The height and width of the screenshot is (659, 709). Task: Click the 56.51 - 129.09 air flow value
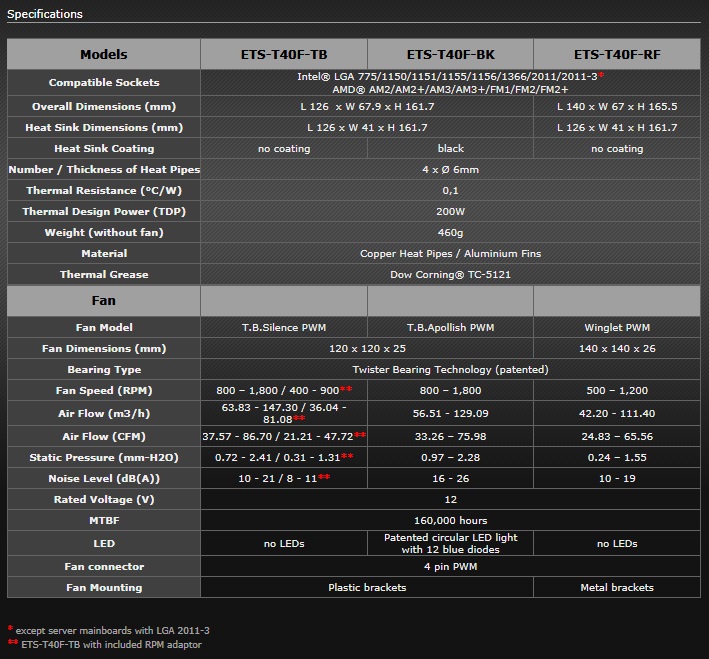pyautogui.click(x=450, y=413)
